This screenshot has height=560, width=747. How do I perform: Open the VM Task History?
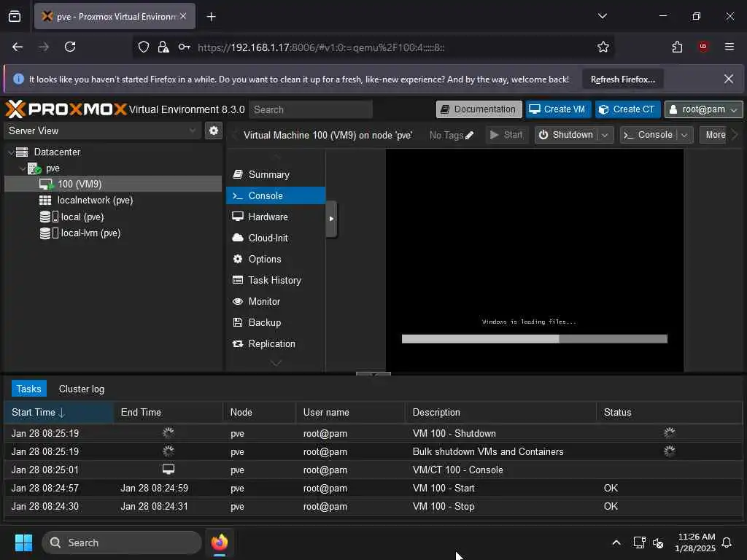coord(275,280)
